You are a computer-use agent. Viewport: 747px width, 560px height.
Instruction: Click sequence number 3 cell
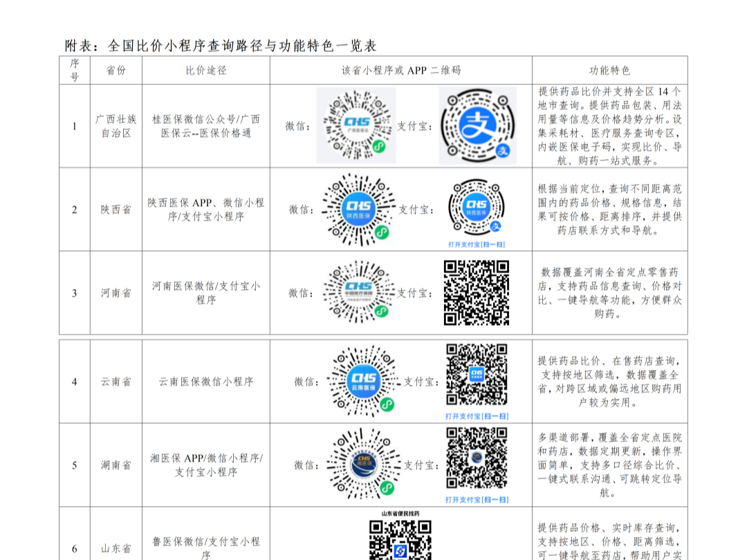click(74, 293)
